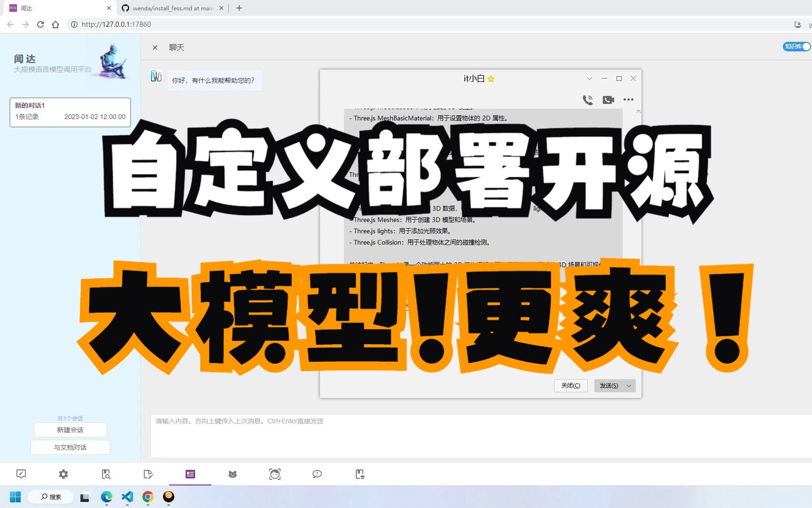This screenshot has width=812, height=508.
Task: Go to the browser home page
Action: (x=55, y=24)
